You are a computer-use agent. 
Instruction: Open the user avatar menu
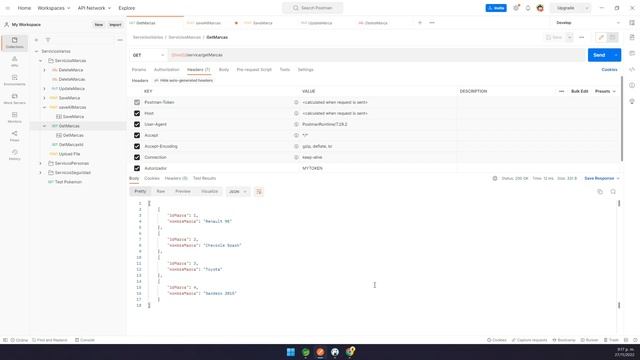pos(540,8)
